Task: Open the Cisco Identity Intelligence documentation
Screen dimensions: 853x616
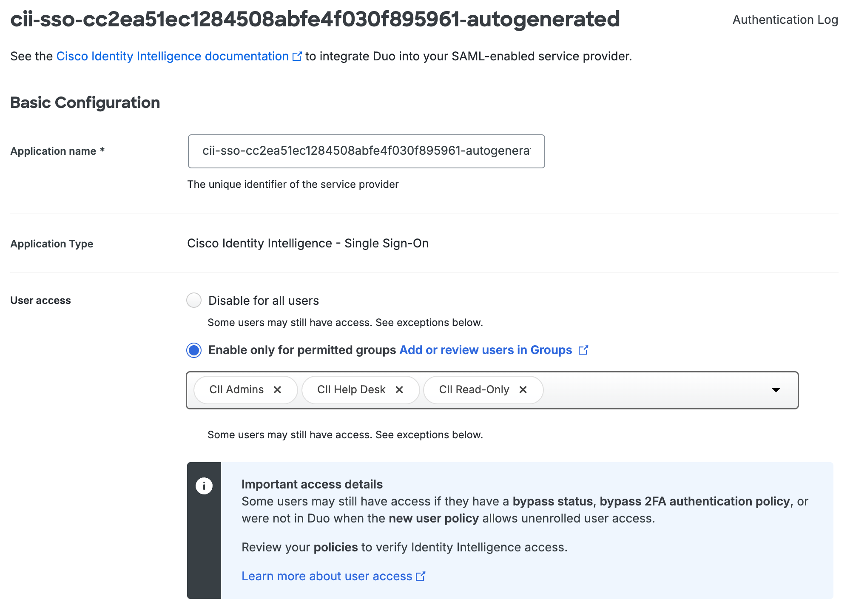Action: pos(171,56)
